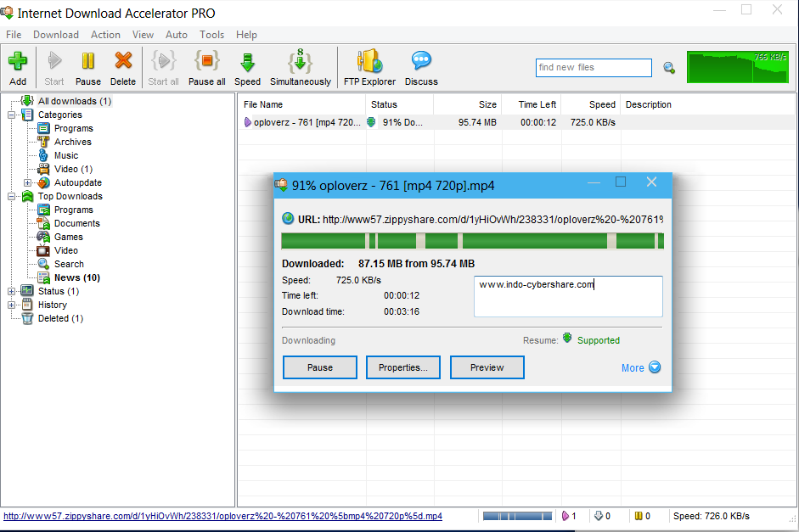799x532 pixels.
Task: Click the Discuss toolbar icon
Action: pyautogui.click(x=421, y=68)
